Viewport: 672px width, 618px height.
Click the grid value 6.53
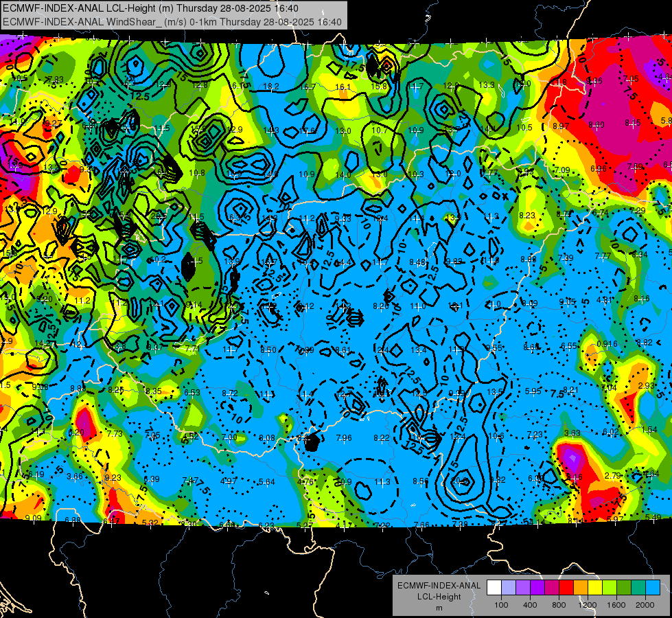point(192,392)
